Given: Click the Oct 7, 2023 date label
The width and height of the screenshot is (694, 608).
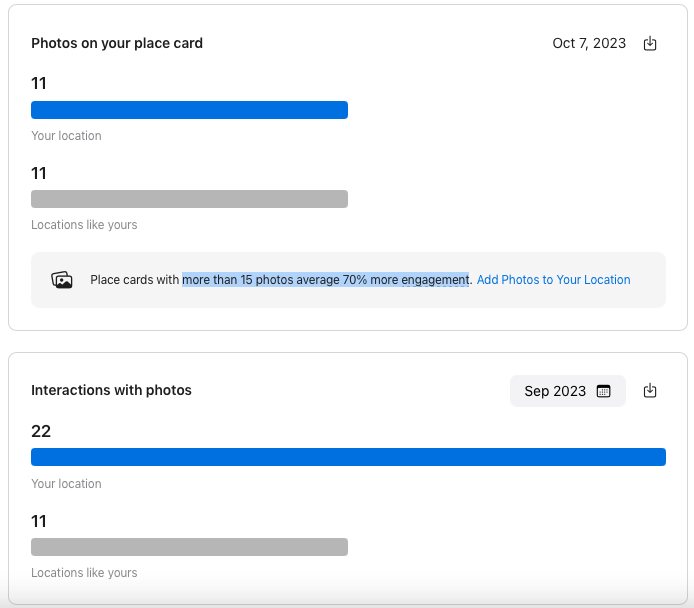Looking at the screenshot, I should (589, 43).
